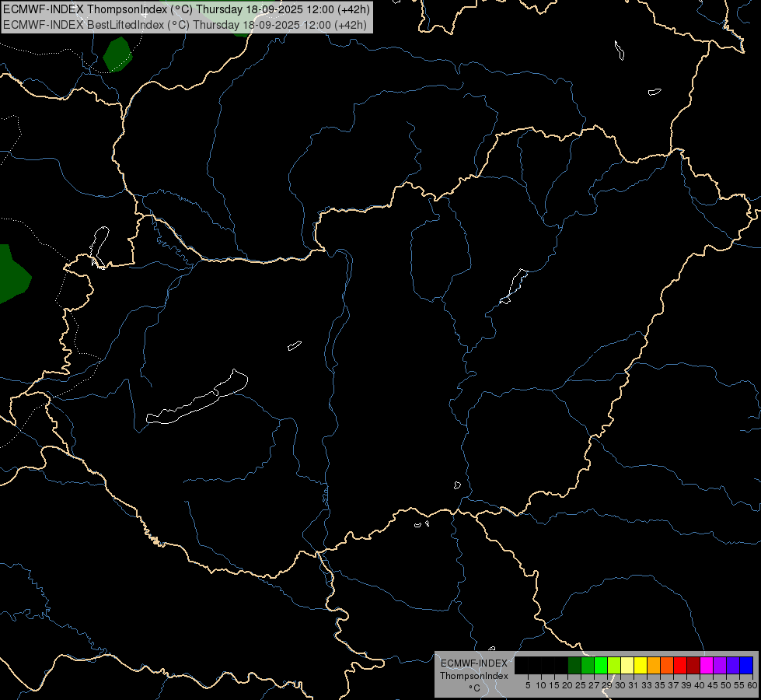Select the pale yellow 30–31 legend swatch
Screen dimensions: 761x700
point(627,665)
